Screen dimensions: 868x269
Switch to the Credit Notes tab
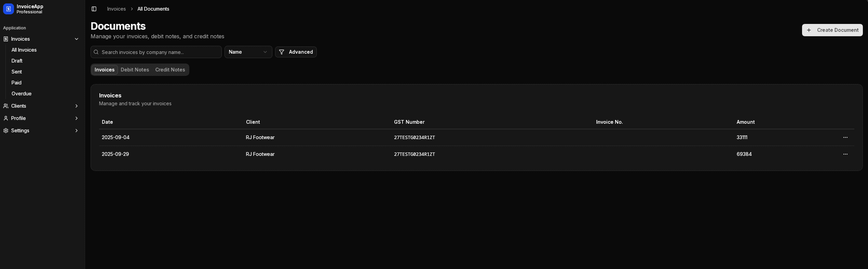point(170,70)
